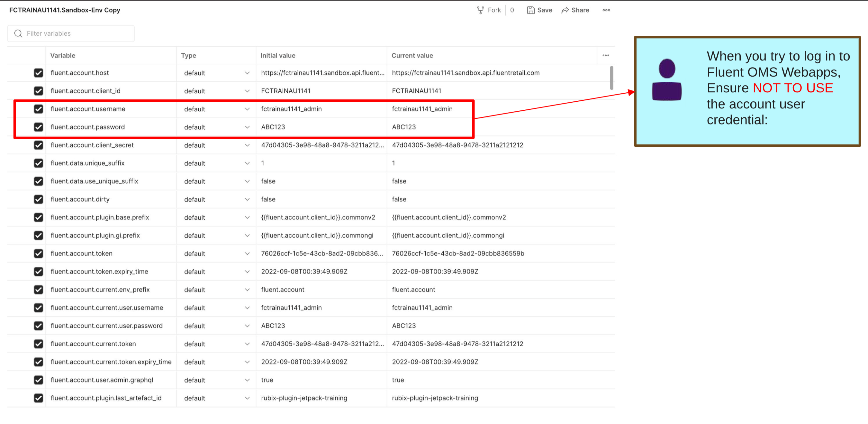Viewport: 868px width, 424px height.
Task: Click the Fork icon
Action: click(x=480, y=10)
